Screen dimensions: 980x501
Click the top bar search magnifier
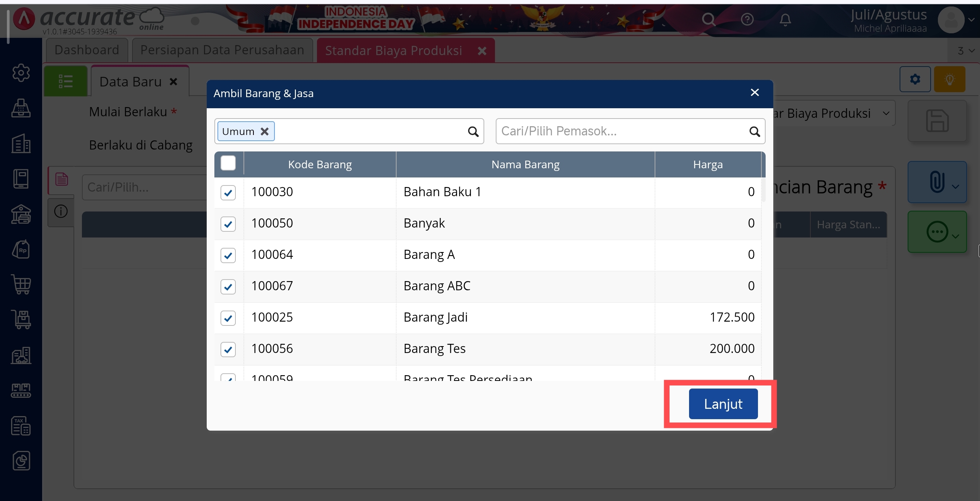pos(709,20)
